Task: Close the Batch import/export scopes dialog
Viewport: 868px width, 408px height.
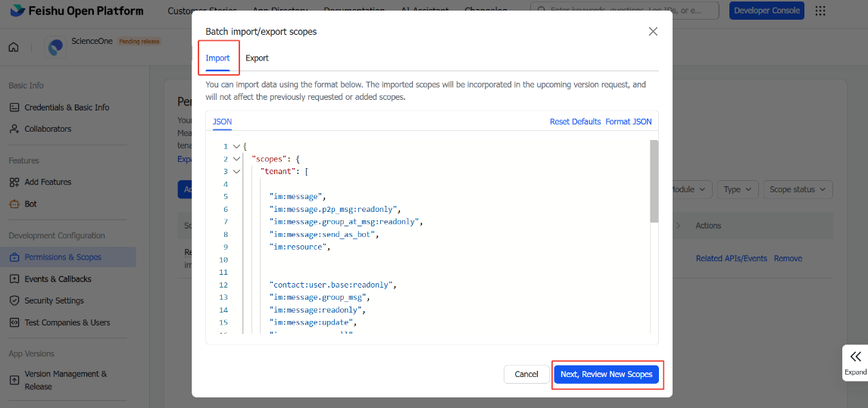Action: point(653,32)
